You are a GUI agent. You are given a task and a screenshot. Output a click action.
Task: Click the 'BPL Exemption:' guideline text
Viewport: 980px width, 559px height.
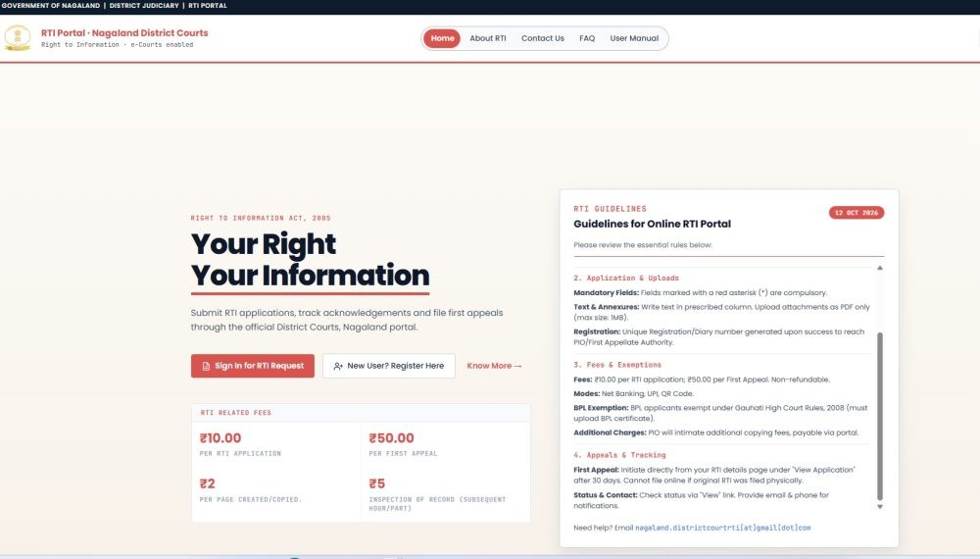coord(720,413)
